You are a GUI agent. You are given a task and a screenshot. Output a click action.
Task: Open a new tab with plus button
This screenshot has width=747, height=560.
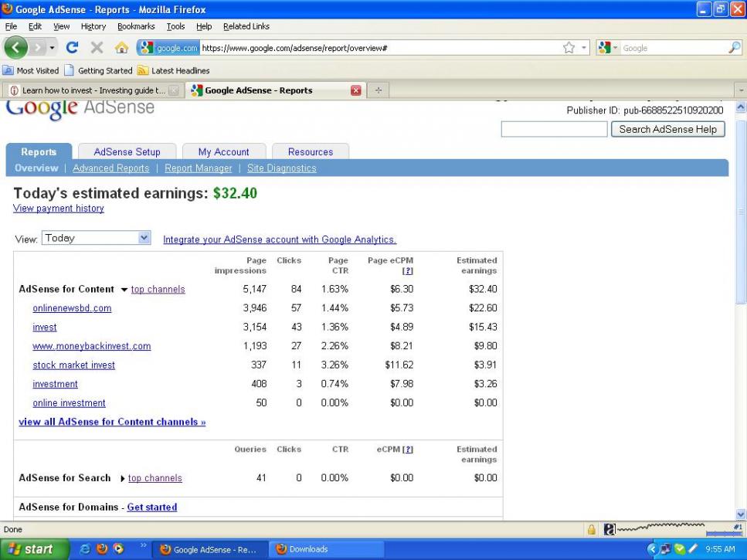tap(379, 90)
